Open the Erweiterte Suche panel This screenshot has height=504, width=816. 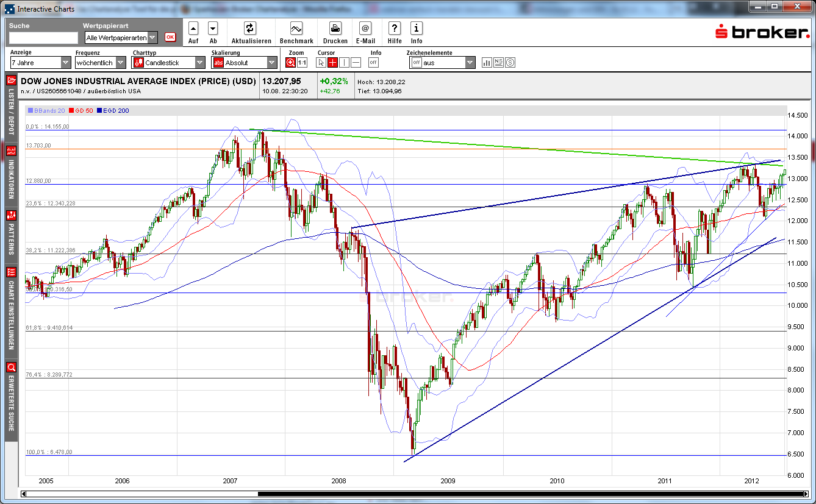coord(10,390)
